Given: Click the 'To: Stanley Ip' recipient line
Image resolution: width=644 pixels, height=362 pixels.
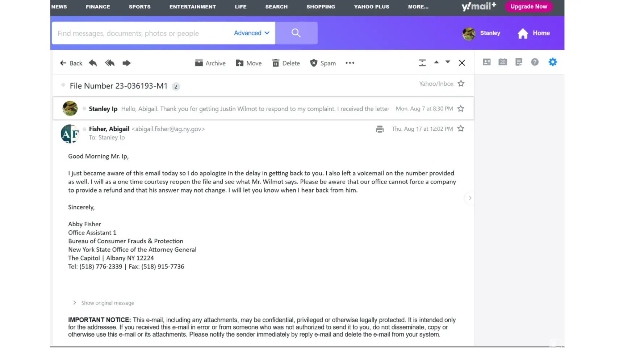Looking at the screenshot, I should (x=107, y=138).
